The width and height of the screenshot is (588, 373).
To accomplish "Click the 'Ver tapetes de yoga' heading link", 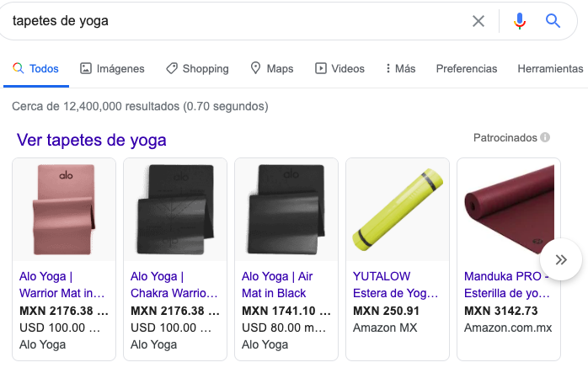I will pyautogui.click(x=92, y=140).
